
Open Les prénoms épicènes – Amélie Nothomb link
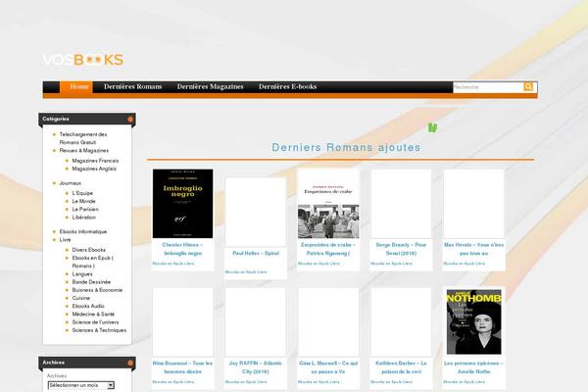pos(473,367)
